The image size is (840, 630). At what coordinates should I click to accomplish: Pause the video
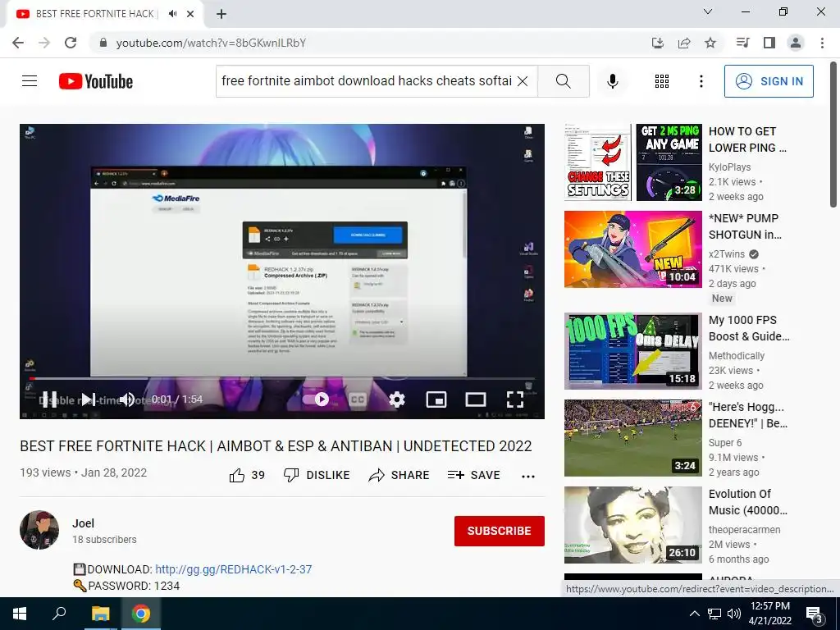point(49,399)
